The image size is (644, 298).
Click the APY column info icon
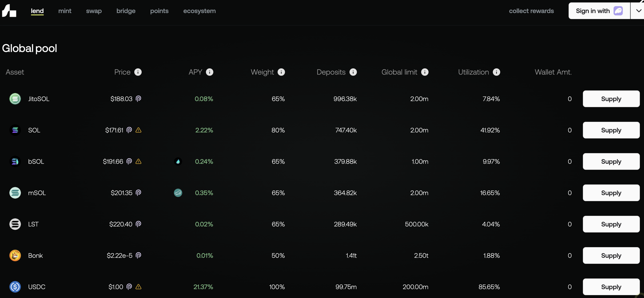[210, 72]
